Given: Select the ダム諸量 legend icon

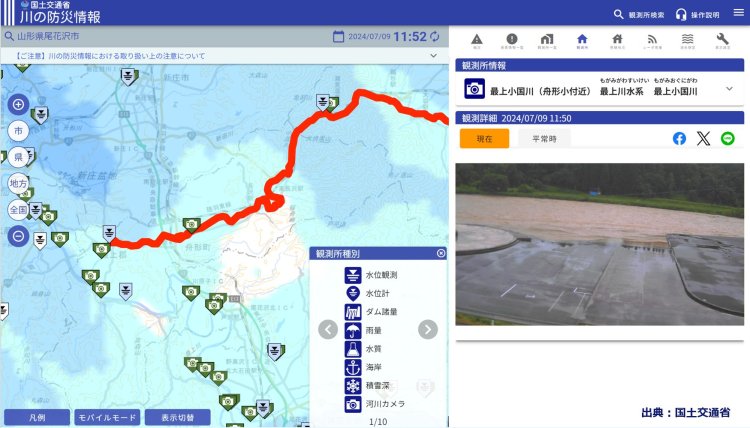Looking at the screenshot, I should pyautogui.click(x=353, y=312).
